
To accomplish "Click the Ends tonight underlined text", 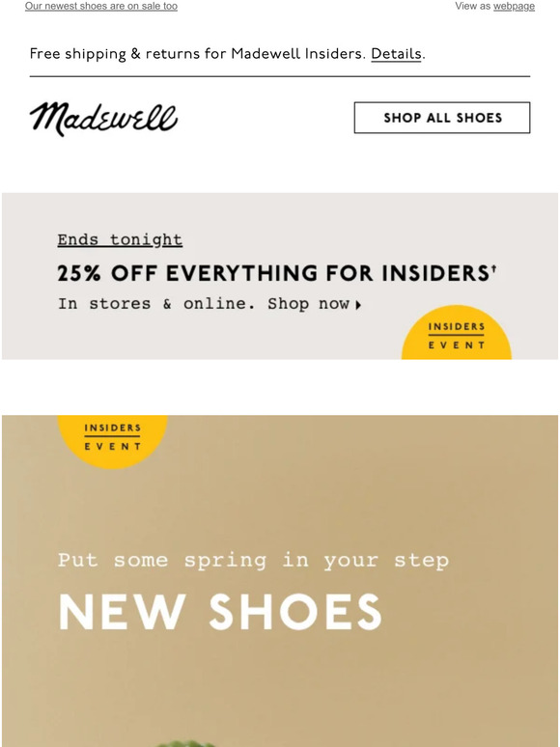I will [120, 239].
